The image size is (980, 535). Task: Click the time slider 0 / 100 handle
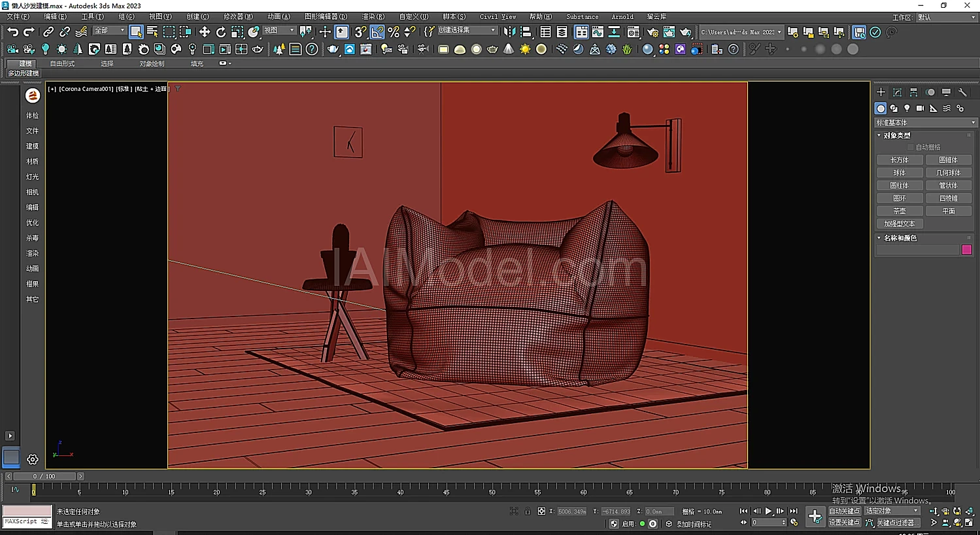coord(44,476)
